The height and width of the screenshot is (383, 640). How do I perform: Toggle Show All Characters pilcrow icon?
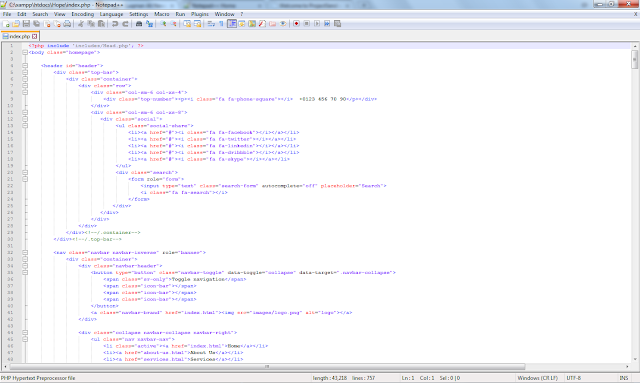tap(221, 24)
